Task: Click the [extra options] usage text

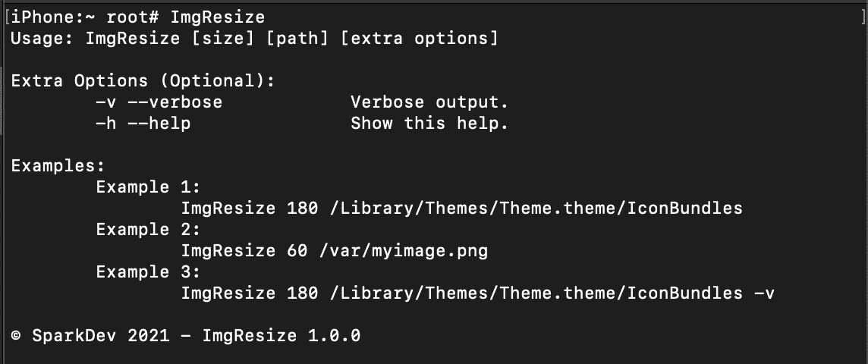Action: [420, 39]
